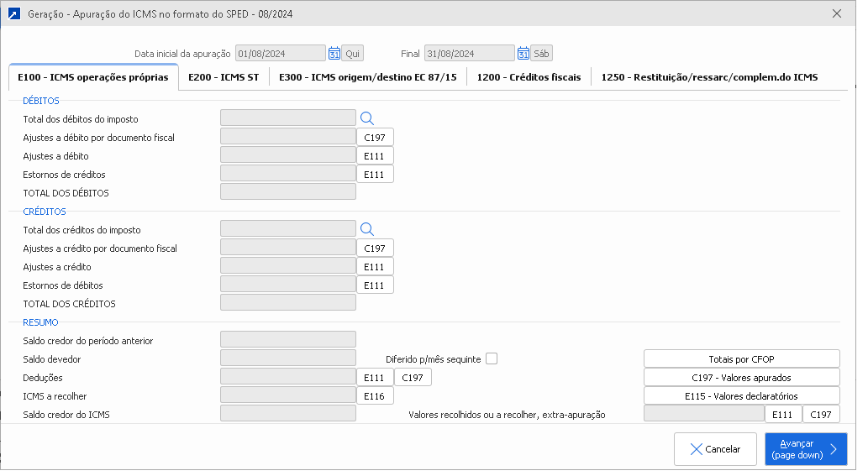Switch to E200 - ICMS ST tab

224,77
